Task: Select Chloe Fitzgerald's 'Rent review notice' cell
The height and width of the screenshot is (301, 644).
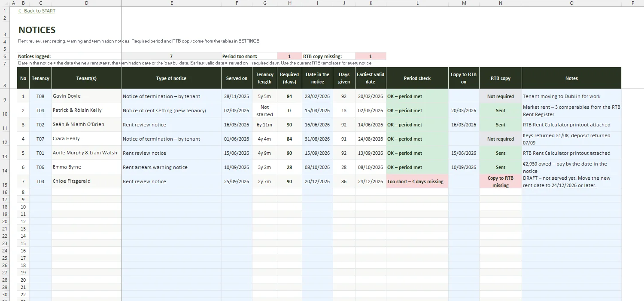Action: coord(172,181)
